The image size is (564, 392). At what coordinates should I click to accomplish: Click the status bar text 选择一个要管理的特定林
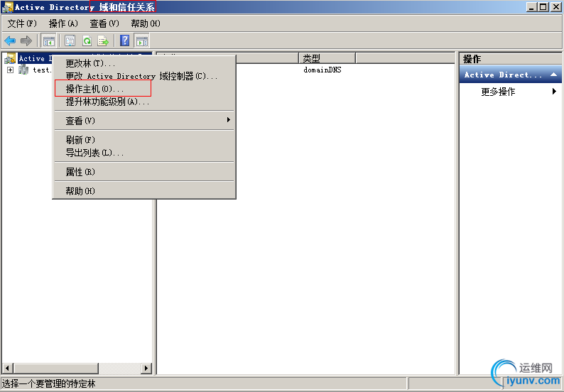49,383
